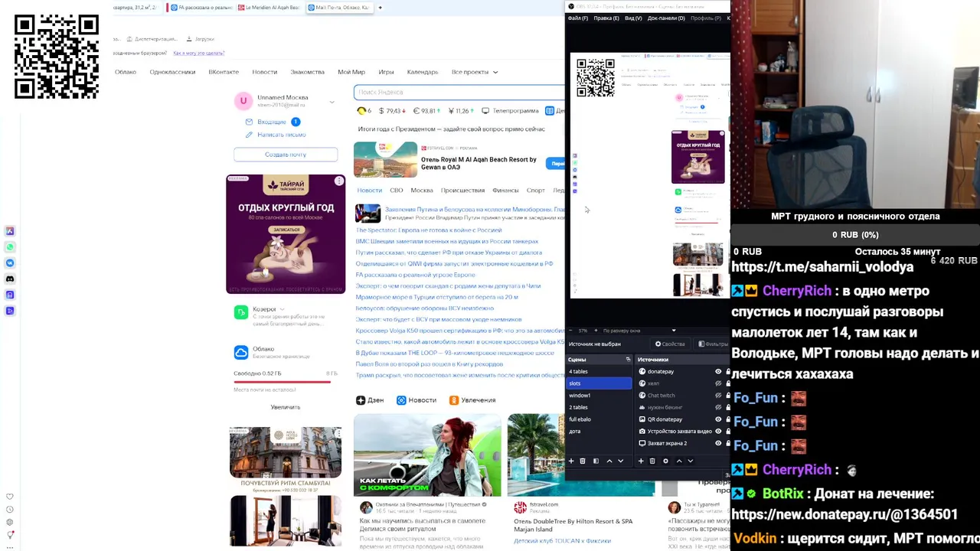The width and height of the screenshot is (980, 551).
Task: Open WhatsApp from the browser sidebar
Action: coord(10,247)
